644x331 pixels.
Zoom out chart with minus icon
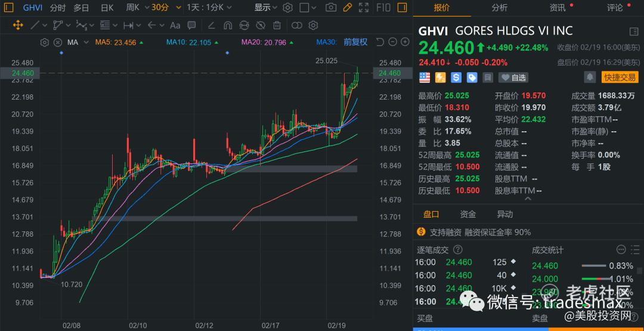[392, 42]
